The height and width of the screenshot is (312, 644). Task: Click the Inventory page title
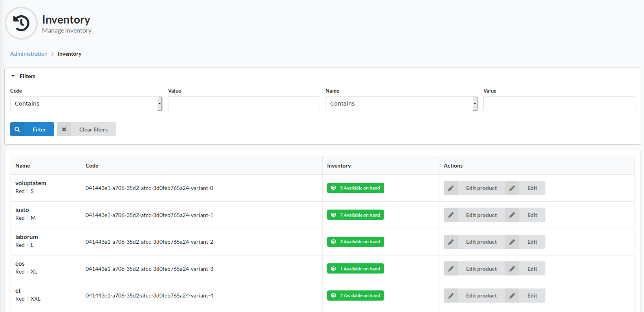(x=66, y=20)
